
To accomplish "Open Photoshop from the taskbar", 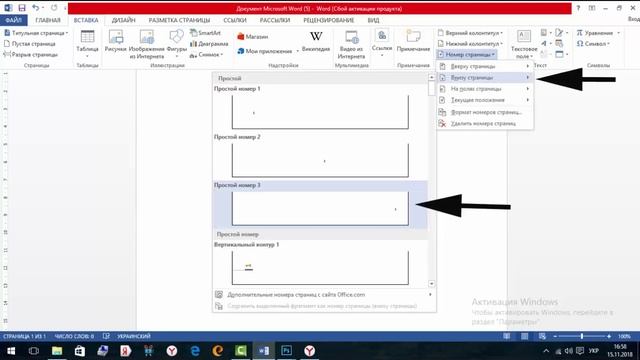I will tap(286, 351).
